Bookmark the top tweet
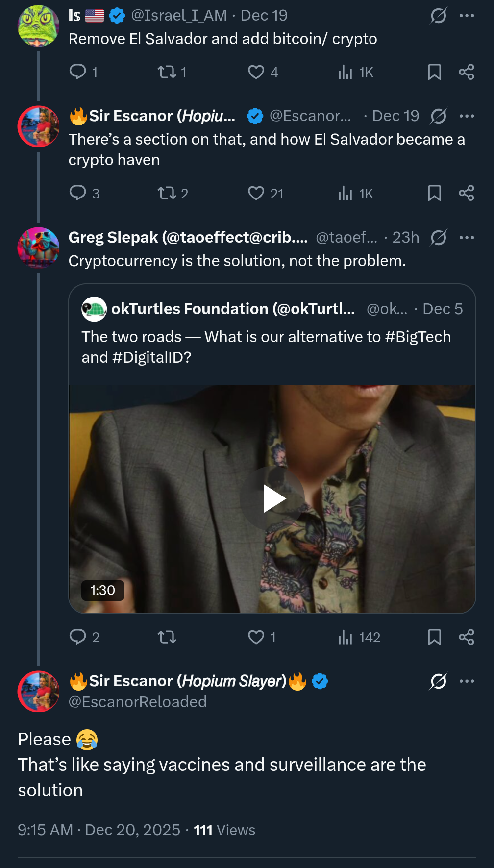The width and height of the screenshot is (494, 868). coord(434,72)
